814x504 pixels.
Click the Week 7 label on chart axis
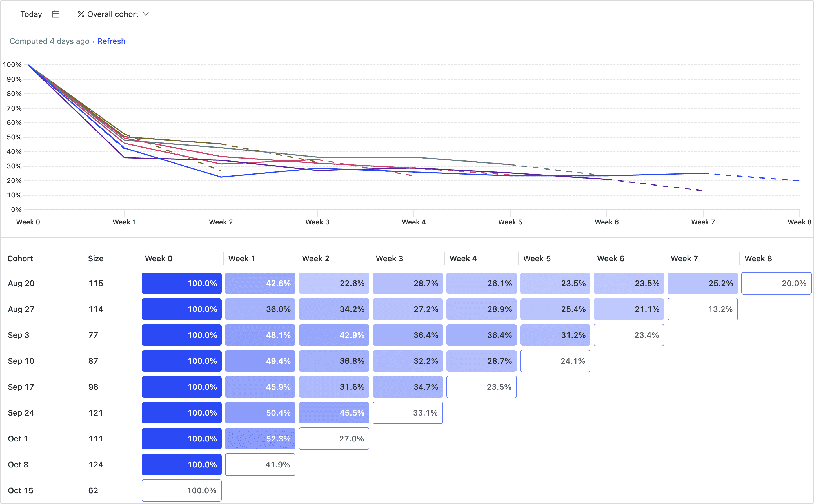[x=703, y=222]
